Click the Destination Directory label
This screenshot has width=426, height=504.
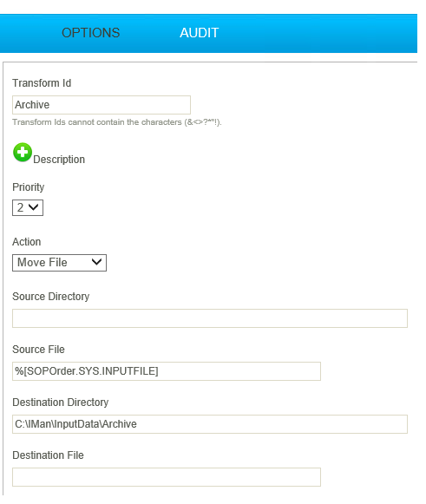pyautogui.click(x=61, y=403)
